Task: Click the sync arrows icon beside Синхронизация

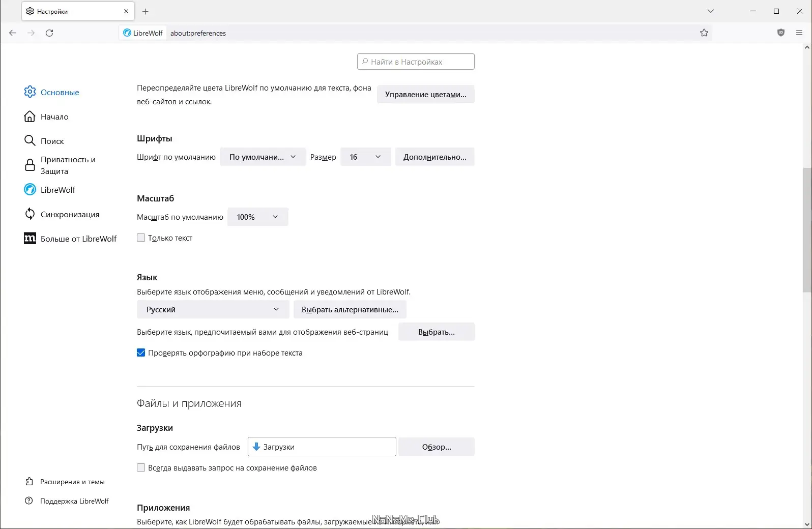Action: 30,214
